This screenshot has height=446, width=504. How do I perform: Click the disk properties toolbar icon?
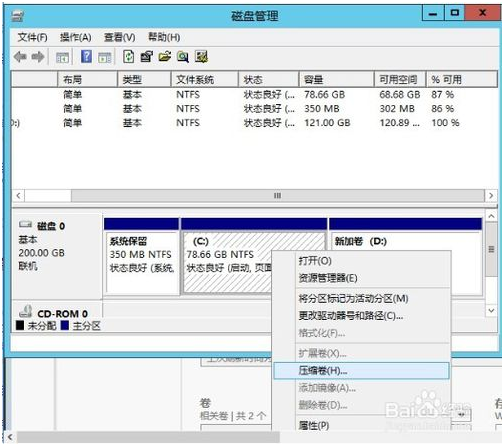coord(146,57)
